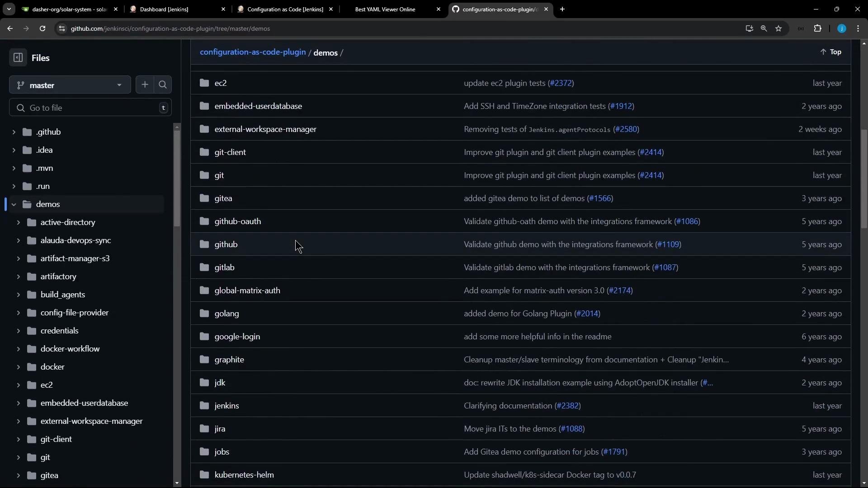Open the embedded-userdatabase folder in the list

258,106
